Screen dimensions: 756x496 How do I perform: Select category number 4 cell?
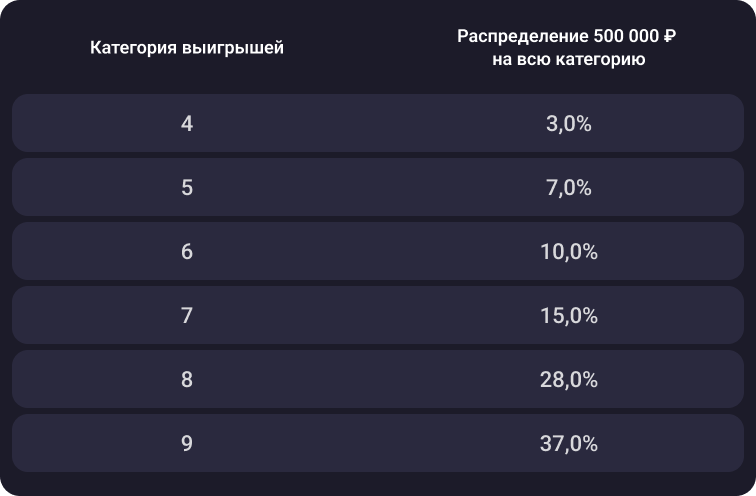[x=187, y=124]
